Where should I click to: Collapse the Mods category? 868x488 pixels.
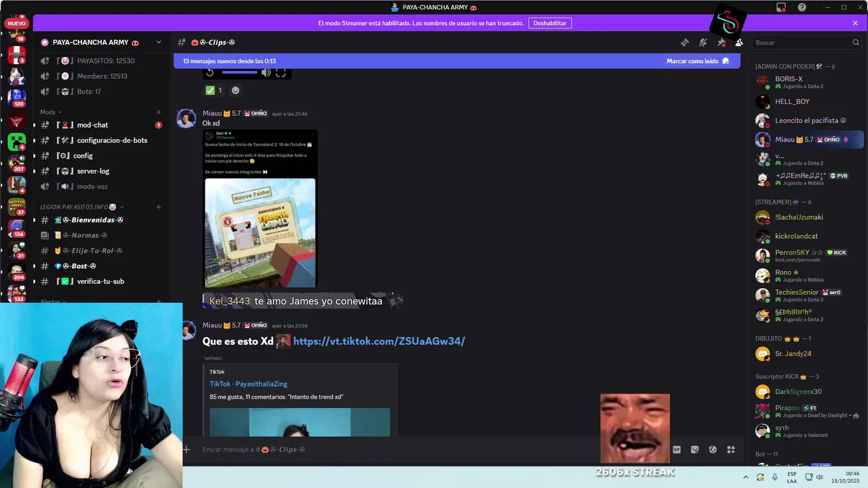point(51,112)
